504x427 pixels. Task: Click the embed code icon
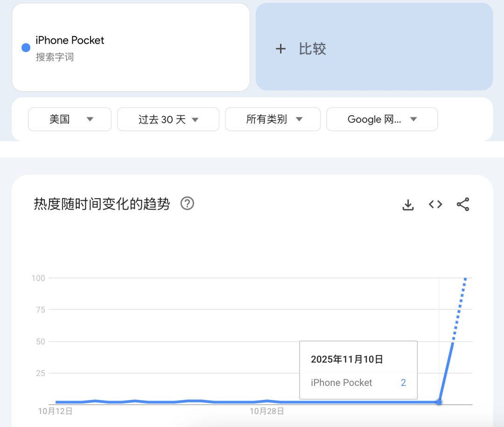point(435,205)
